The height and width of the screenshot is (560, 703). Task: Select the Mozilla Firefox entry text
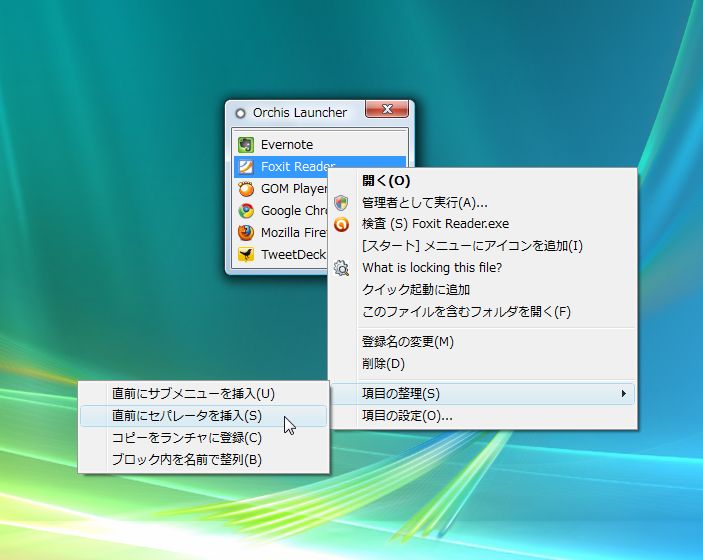pyautogui.click(x=294, y=233)
